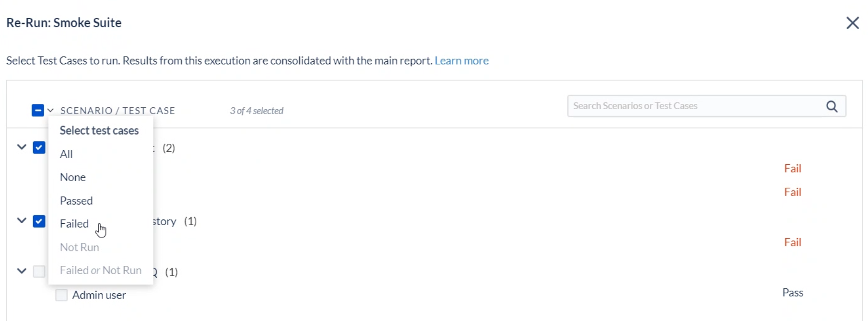Click the SCENARIO / TEST CASE column header

click(x=117, y=110)
